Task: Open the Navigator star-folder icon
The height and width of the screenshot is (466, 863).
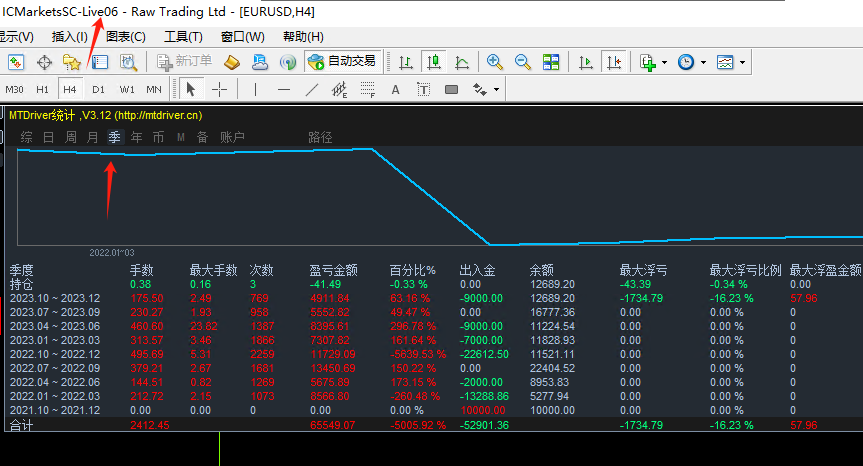Action: [x=72, y=62]
